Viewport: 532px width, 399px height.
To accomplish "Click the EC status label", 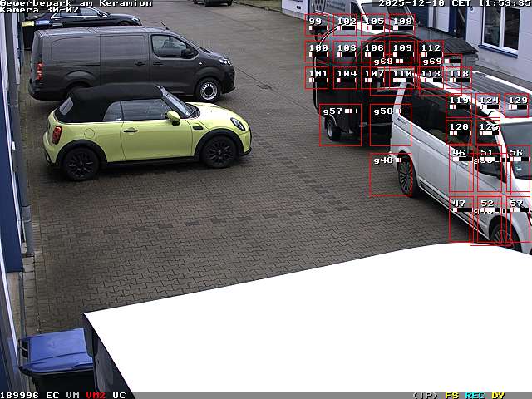I will point(52,395).
